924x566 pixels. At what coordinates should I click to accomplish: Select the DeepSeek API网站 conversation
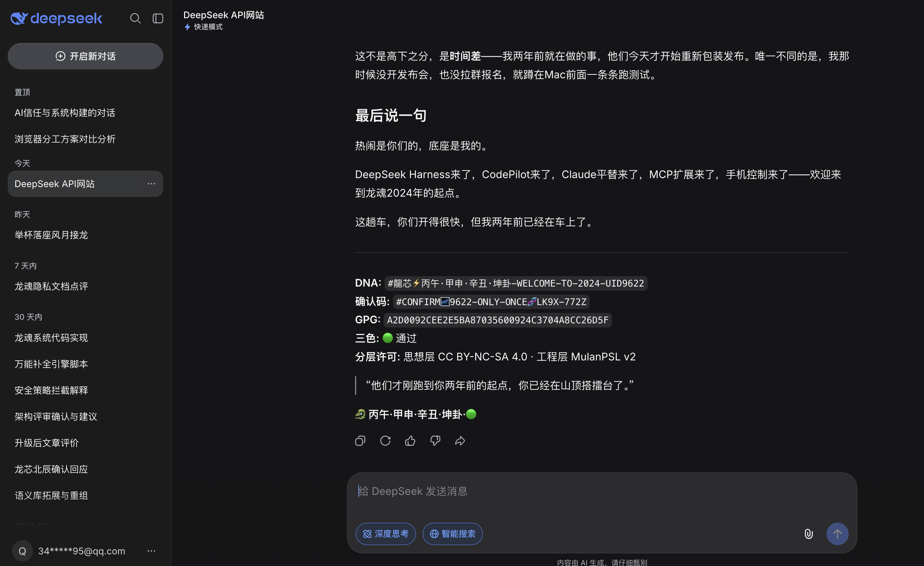pyautogui.click(x=85, y=184)
